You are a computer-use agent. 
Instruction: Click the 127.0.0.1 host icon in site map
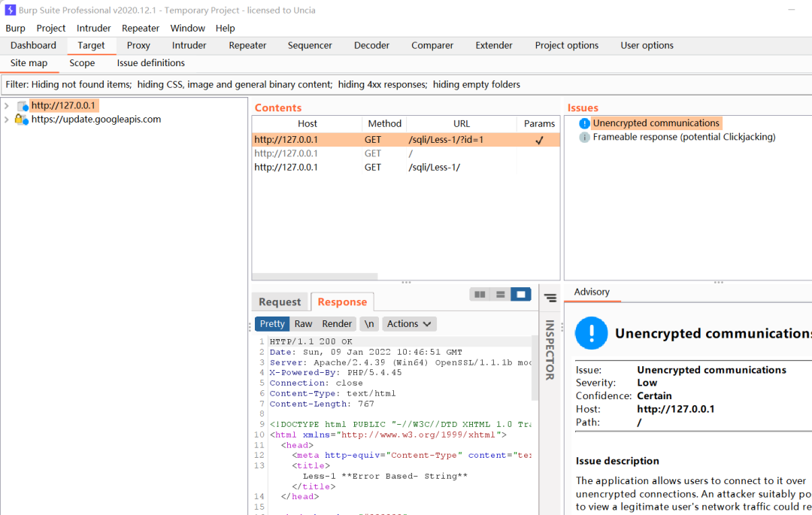pos(23,106)
